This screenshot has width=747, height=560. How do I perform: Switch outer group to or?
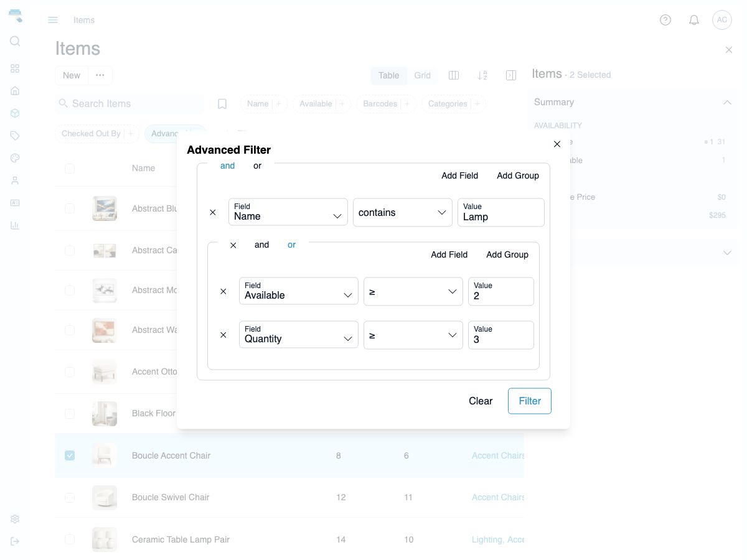click(257, 166)
